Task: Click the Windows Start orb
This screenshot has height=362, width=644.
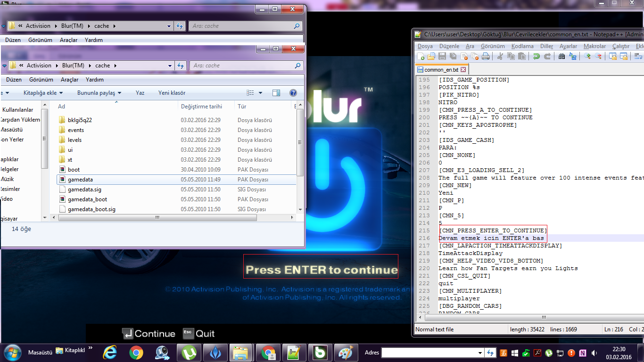Action: point(12,352)
